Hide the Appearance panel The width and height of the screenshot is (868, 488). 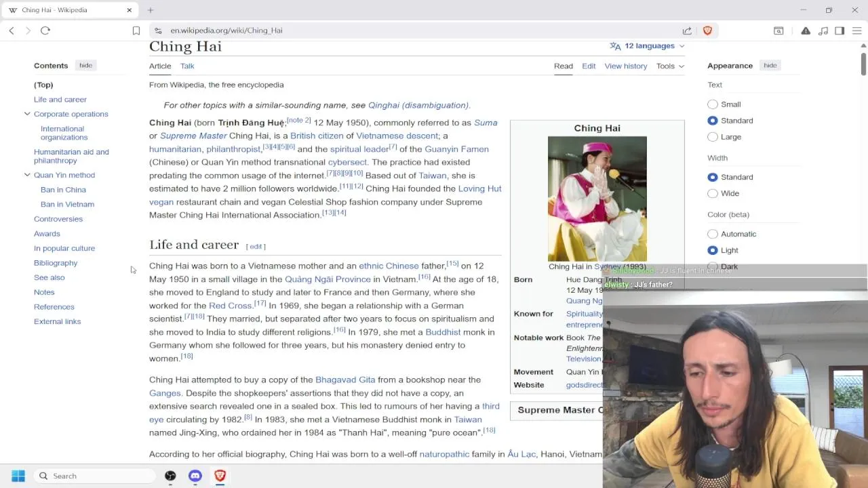pyautogui.click(x=770, y=65)
